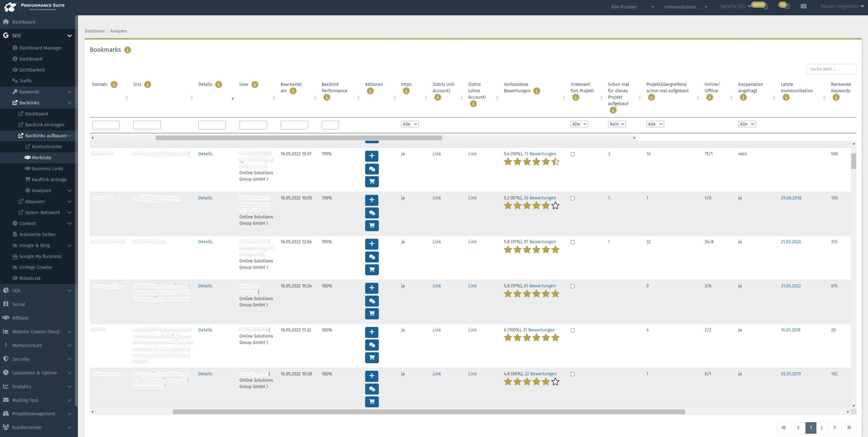Open the envelope messages icon in top bar

tap(803, 6)
